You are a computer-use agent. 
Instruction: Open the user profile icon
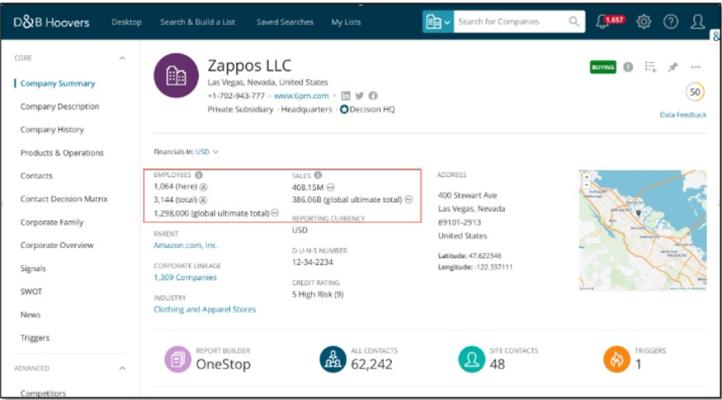point(697,21)
